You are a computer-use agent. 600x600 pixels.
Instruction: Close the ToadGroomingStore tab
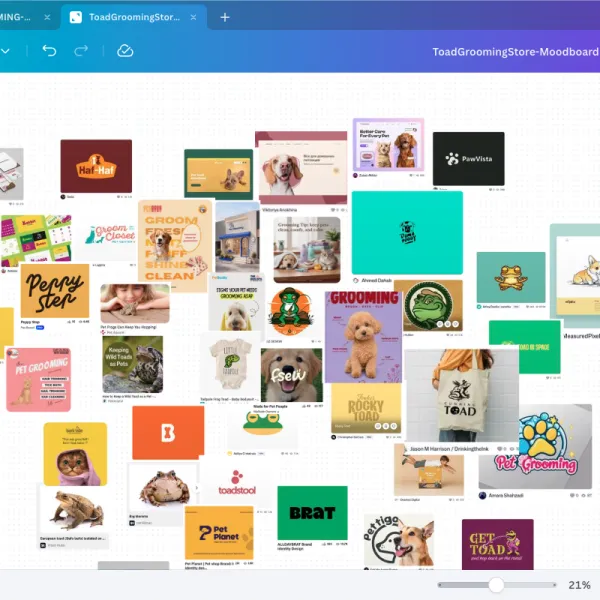click(x=193, y=17)
